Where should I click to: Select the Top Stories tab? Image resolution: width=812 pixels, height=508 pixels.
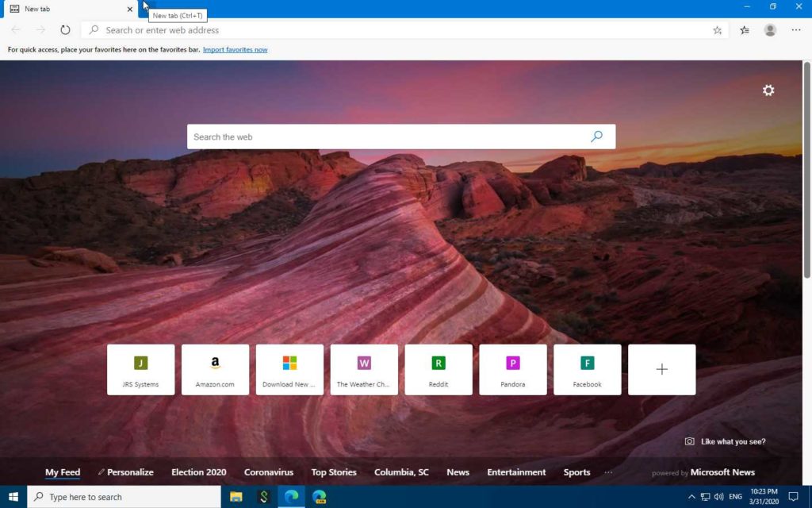(334, 472)
